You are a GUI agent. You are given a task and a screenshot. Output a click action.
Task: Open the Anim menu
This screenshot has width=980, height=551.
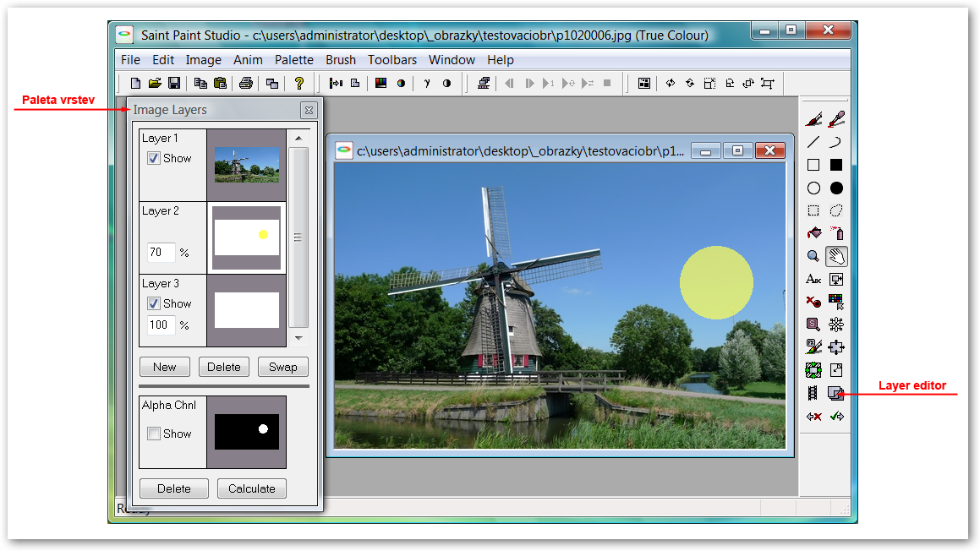tap(248, 60)
